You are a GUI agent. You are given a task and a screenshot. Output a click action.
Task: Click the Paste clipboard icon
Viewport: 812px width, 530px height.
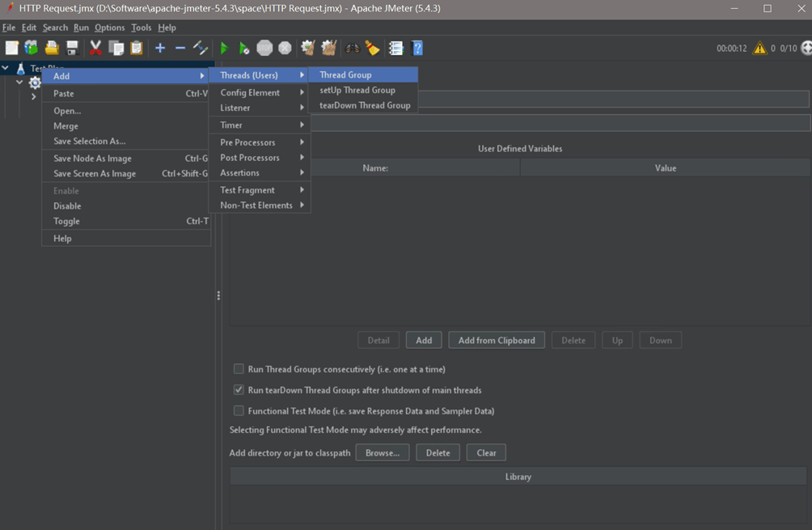click(136, 49)
